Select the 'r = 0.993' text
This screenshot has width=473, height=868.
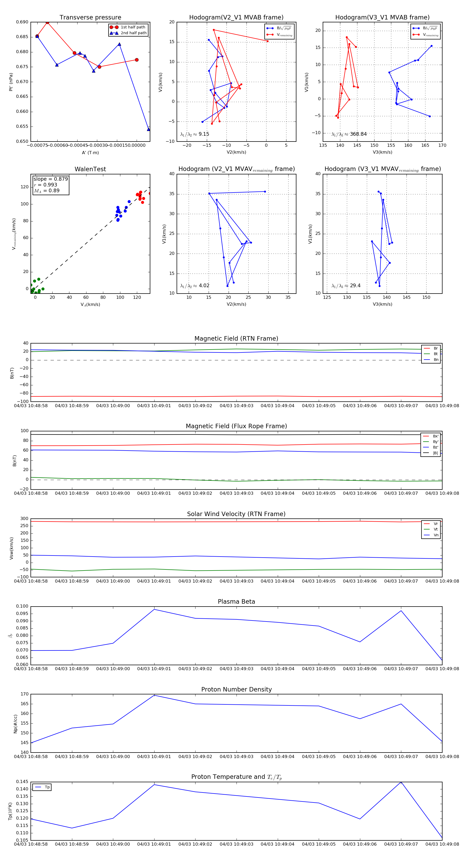(x=45, y=185)
